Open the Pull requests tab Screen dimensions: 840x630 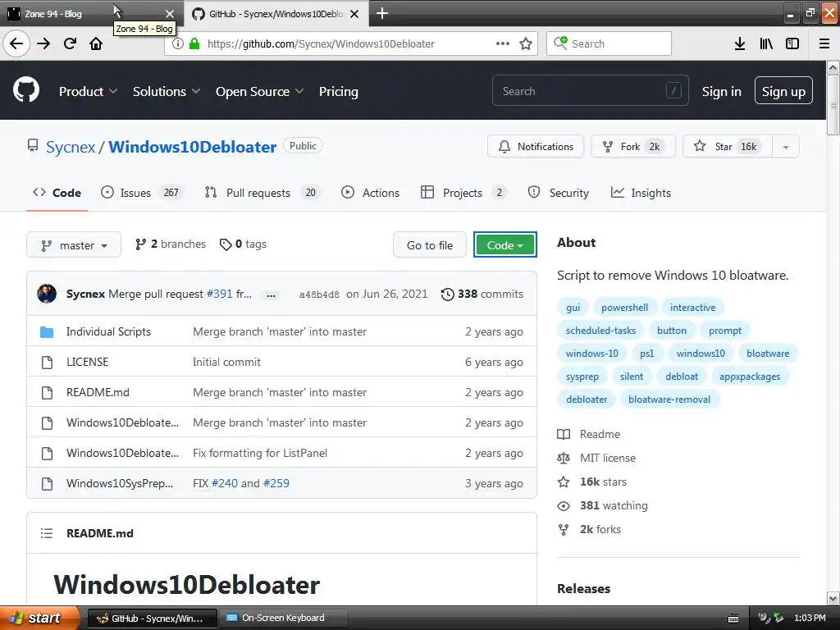[x=262, y=193]
